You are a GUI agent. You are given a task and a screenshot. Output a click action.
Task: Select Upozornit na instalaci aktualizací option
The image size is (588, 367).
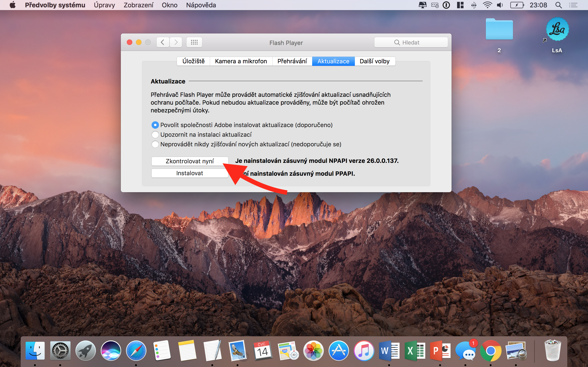click(155, 134)
